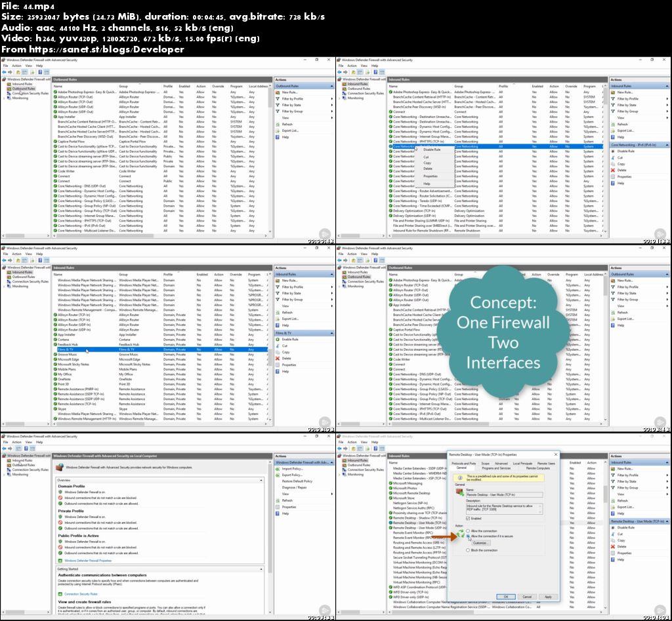The image size is (672, 621).
Task: Select 'Block the connection' radio in Properties dialog
Action: (468, 550)
